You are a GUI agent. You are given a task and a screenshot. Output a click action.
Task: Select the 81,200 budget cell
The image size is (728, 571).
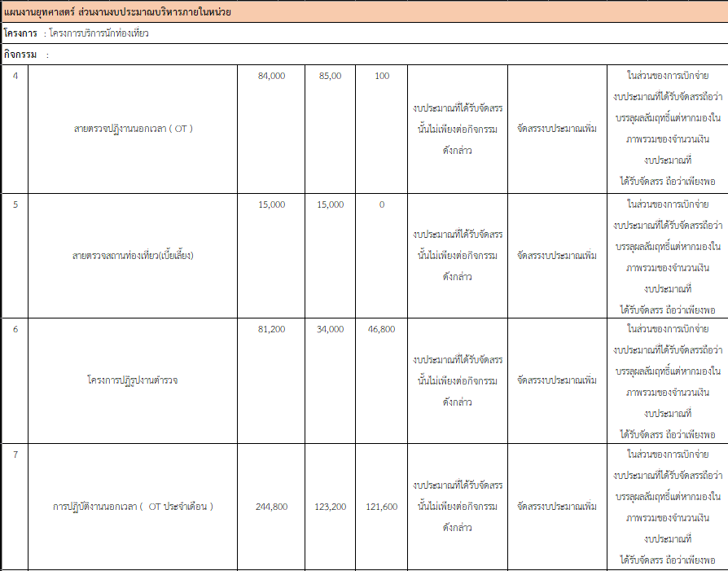click(271, 329)
